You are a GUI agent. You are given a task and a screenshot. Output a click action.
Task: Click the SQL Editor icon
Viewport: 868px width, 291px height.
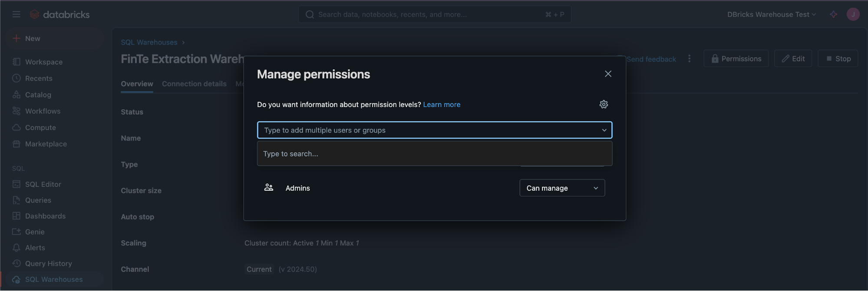click(17, 184)
